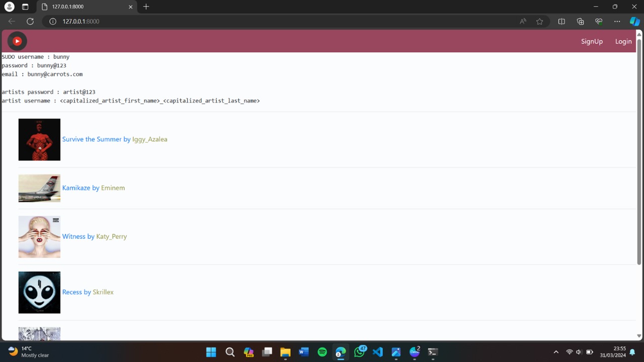
Task: Select the 127.0.0.1:8000 browser tab
Action: point(80,7)
